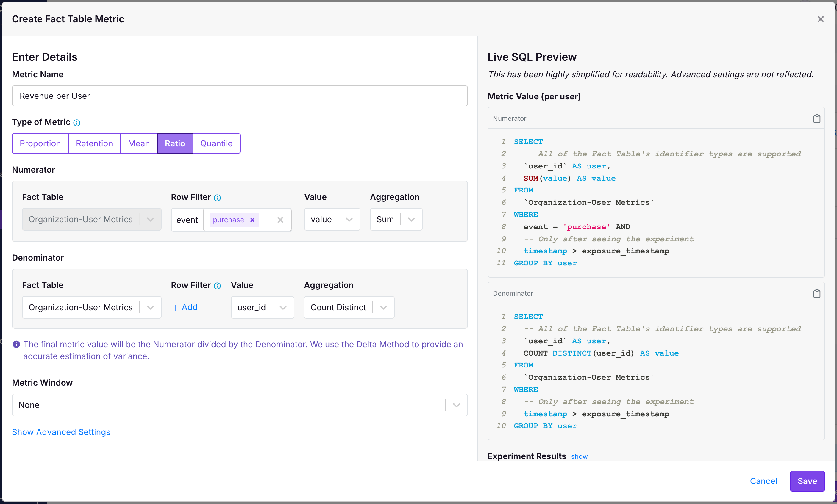Click the Numerator Row Filter info icon
837x504 pixels.
coord(217,198)
